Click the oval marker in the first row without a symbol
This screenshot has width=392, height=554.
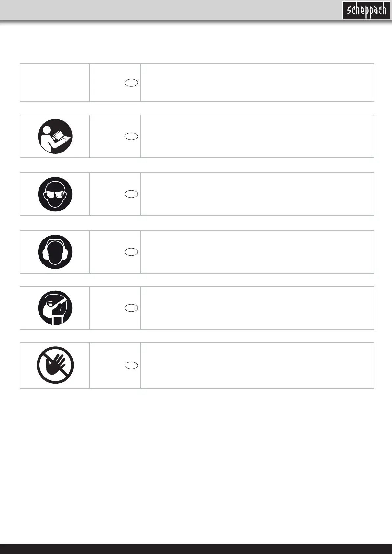pyautogui.click(x=131, y=83)
